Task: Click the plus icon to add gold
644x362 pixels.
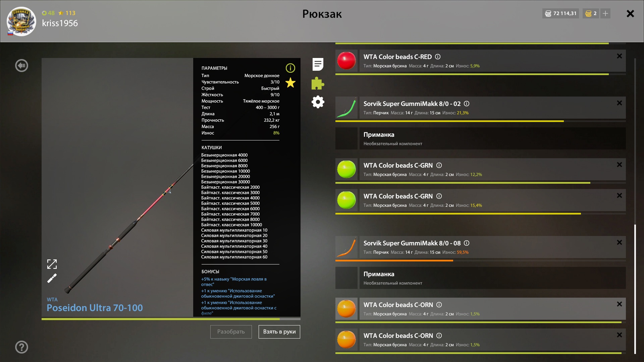Action: point(605,13)
